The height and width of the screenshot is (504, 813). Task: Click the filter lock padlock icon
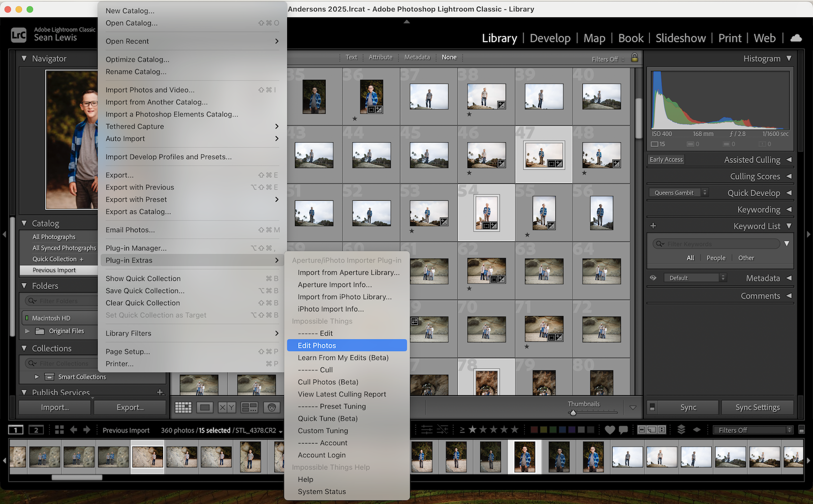click(634, 58)
